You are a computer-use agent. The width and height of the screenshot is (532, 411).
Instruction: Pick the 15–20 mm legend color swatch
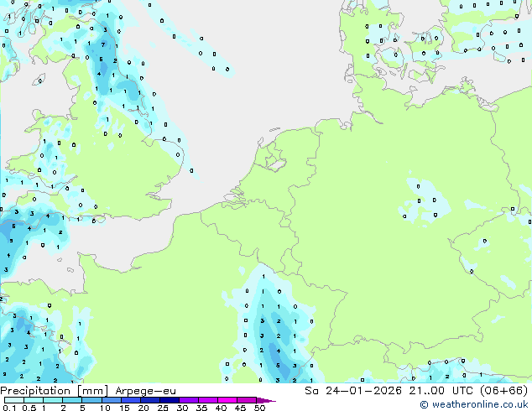[x=130, y=400]
